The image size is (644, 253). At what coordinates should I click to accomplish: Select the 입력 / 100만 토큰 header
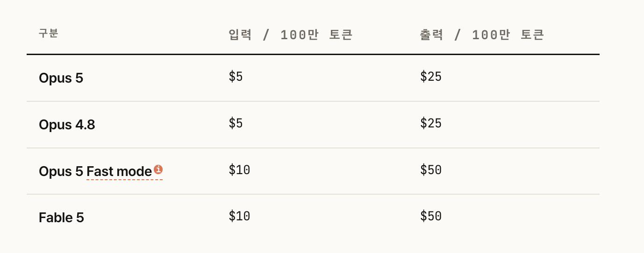[290, 35]
